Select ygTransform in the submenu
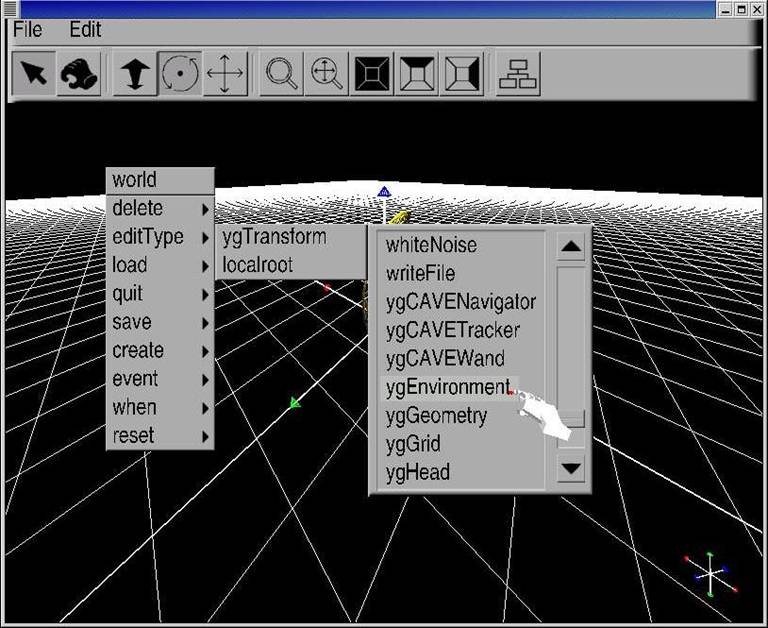The height and width of the screenshot is (628, 768). (292, 238)
